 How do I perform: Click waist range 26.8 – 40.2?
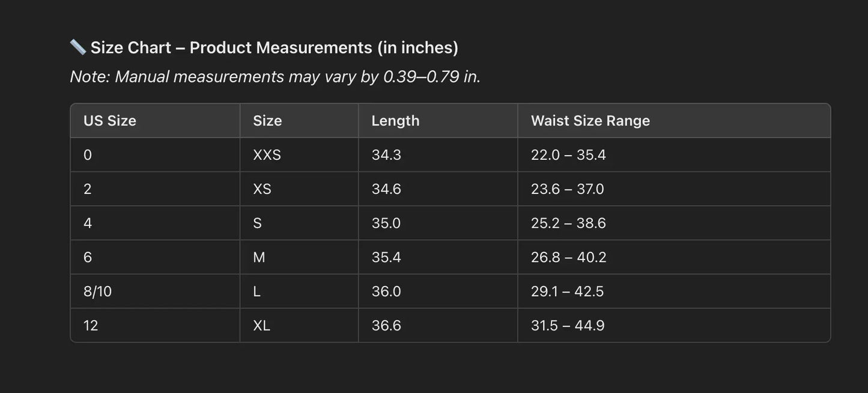[x=568, y=258]
